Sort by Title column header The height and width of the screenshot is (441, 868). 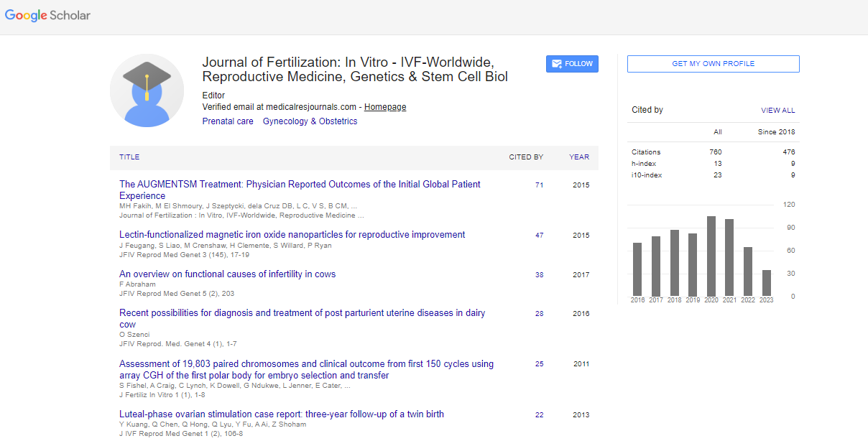click(129, 157)
